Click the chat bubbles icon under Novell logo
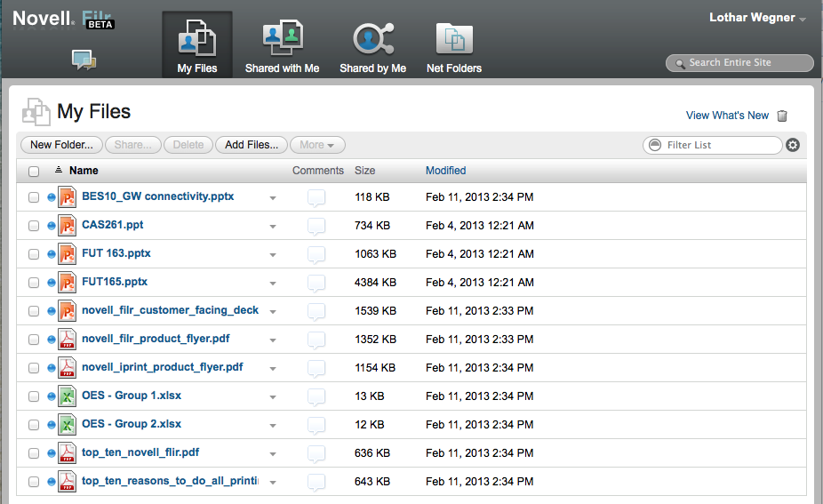Viewport: 823px width, 504px height. pos(84,60)
